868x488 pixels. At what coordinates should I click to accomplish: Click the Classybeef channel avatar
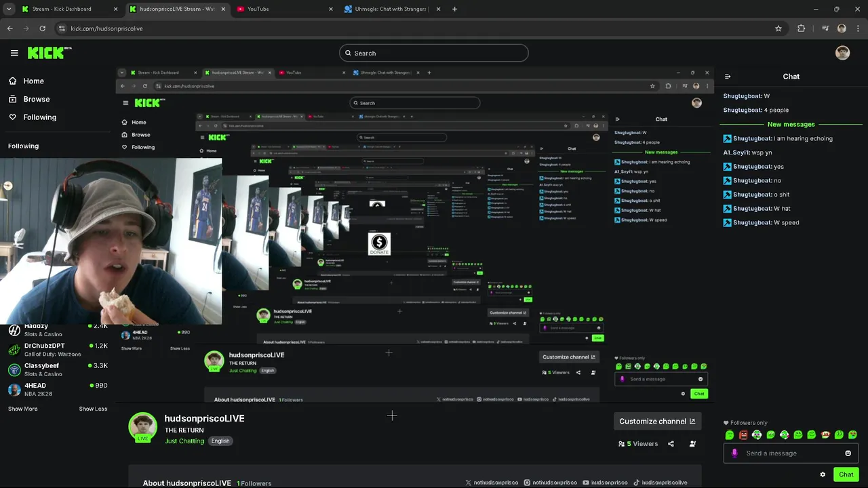click(14, 369)
